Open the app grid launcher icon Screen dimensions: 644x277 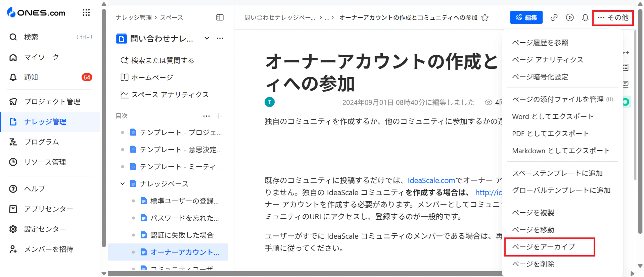tap(86, 13)
